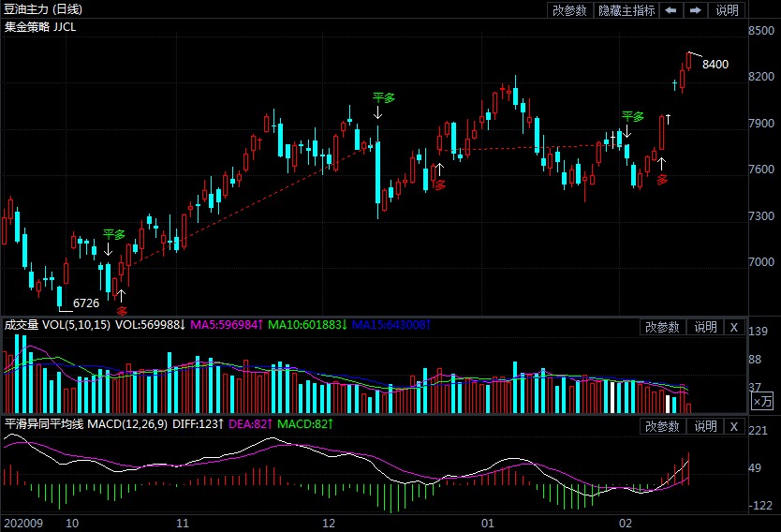Image resolution: width=781 pixels, height=532 pixels.
Task: Close the volume indicator panel
Action: (734, 327)
